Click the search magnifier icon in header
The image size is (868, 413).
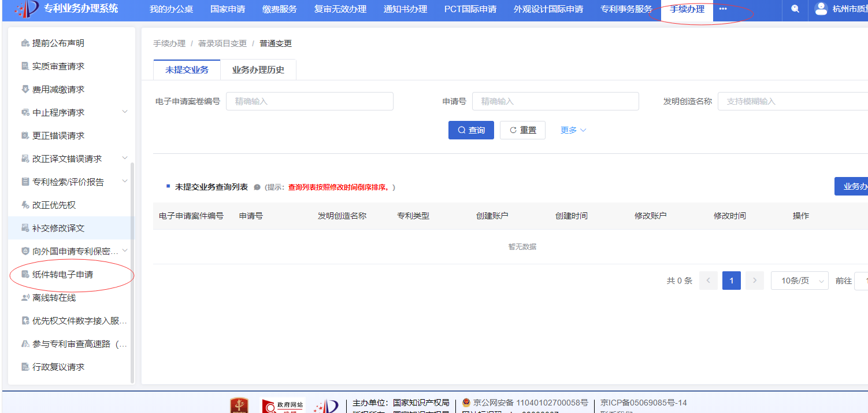tap(795, 9)
